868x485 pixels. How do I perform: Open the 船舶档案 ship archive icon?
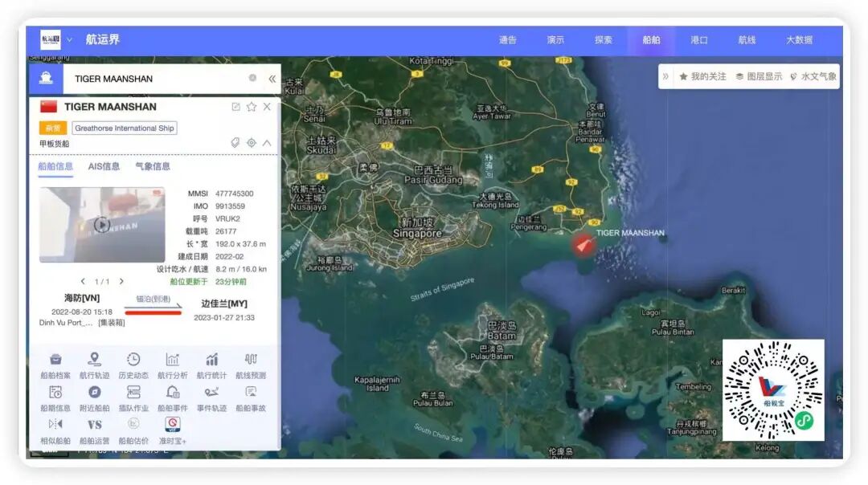pos(55,360)
